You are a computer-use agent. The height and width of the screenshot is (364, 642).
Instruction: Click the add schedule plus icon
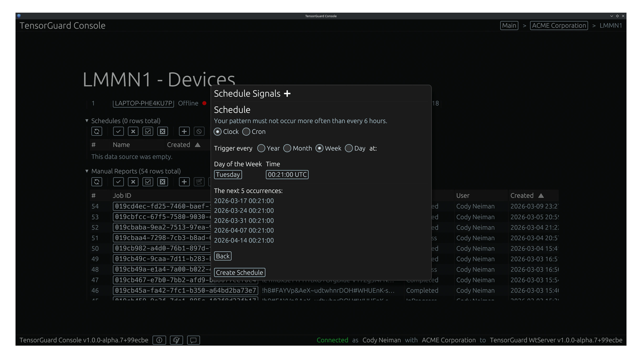click(x=184, y=131)
